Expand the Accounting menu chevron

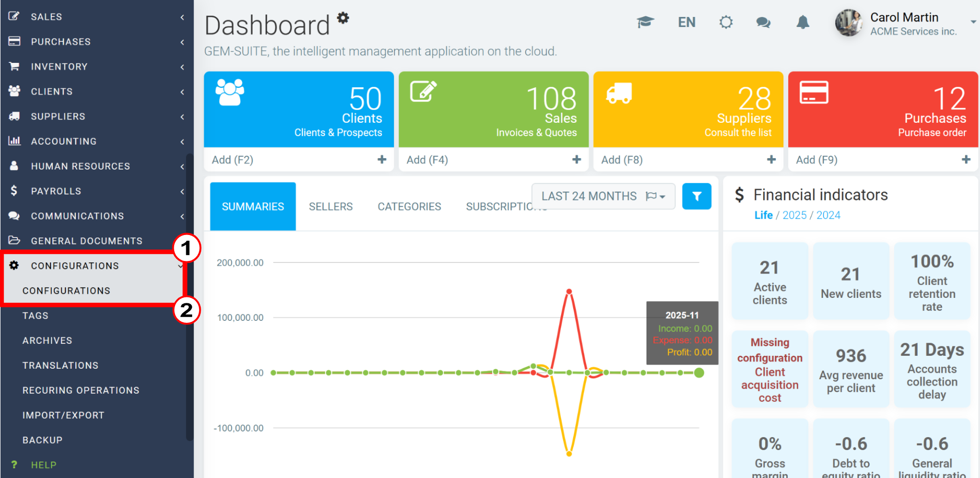pyautogui.click(x=182, y=142)
